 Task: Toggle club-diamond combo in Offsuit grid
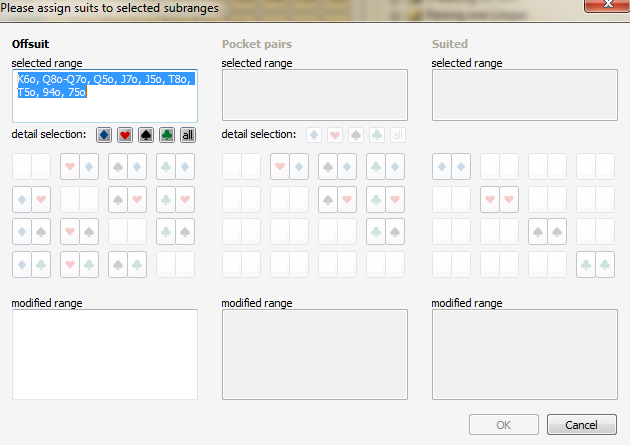pyautogui.click(x=176, y=166)
